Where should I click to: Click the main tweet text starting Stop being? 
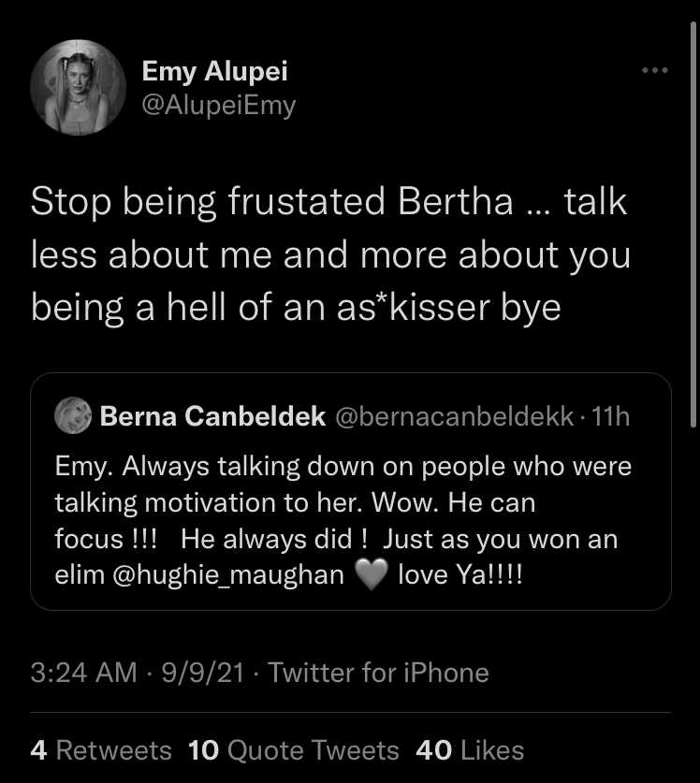point(330,254)
